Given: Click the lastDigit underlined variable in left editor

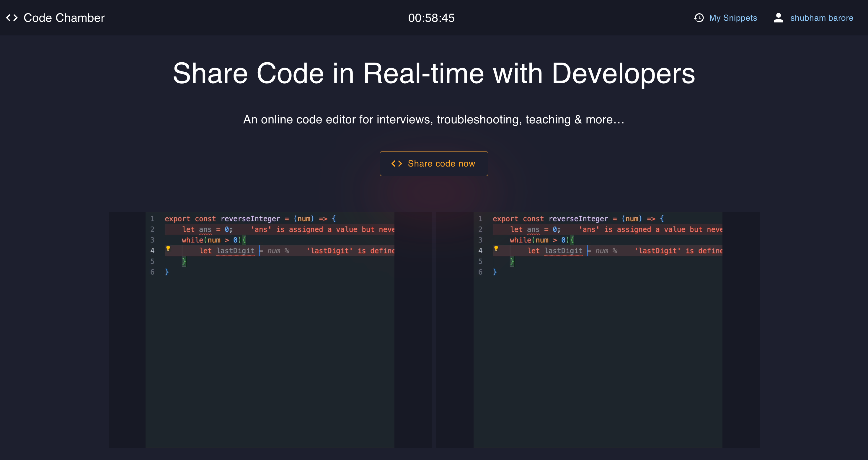Looking at the screenshot, I should [x=236, y=251].
